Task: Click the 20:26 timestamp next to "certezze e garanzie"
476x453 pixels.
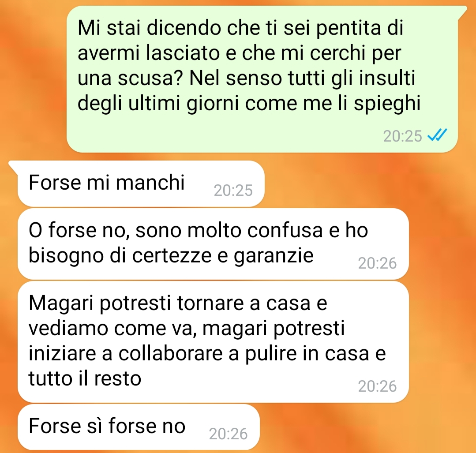Action: 377,263
